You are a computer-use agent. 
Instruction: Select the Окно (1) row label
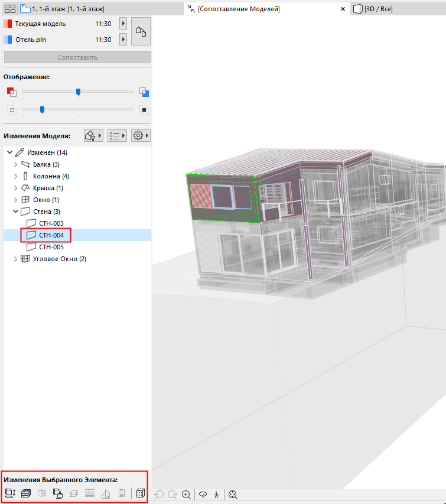[x=46, y=200]
